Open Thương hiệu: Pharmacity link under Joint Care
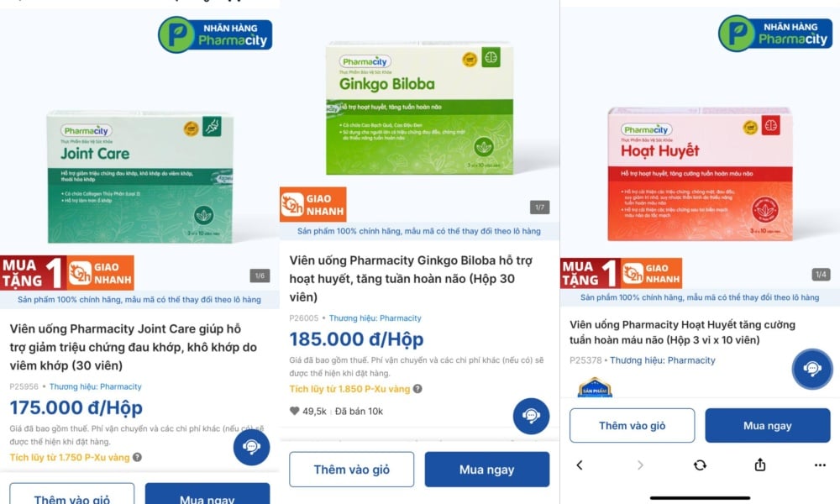Image resolution: width=840 pixels, height=504 pixels. (96, 386)
